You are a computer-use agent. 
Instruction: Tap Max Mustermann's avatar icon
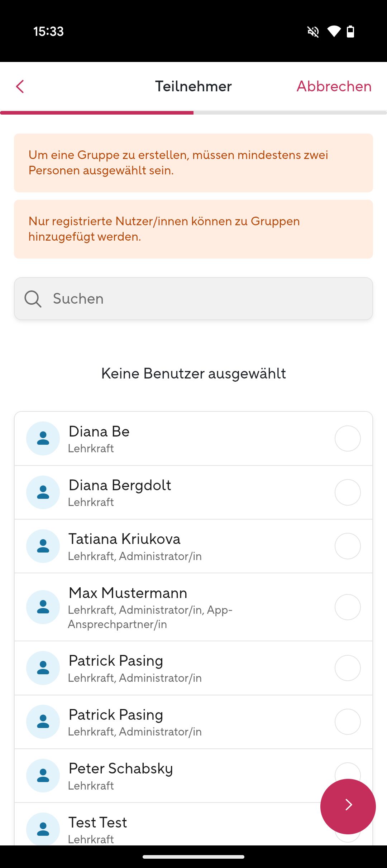(43, 607)
